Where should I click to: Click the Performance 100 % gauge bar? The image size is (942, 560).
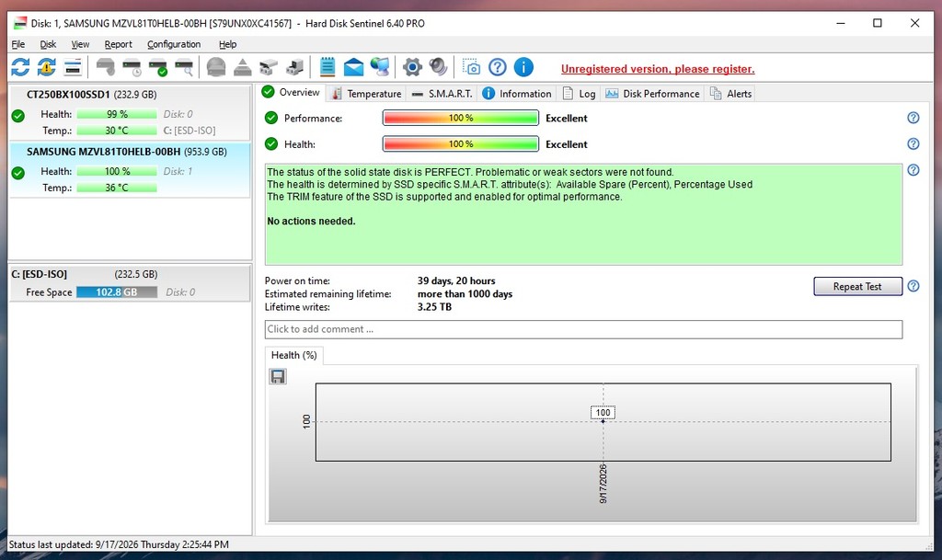[460, 118]
